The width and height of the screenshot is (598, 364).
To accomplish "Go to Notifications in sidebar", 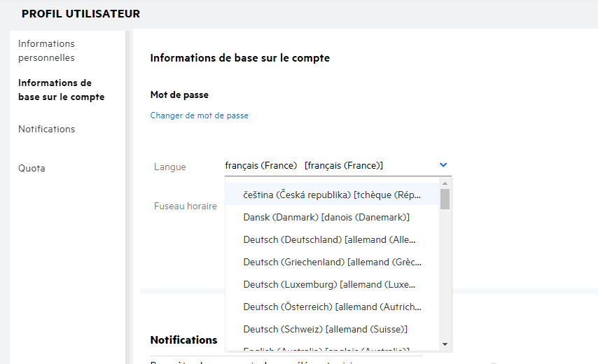I will tap(46, 129).
